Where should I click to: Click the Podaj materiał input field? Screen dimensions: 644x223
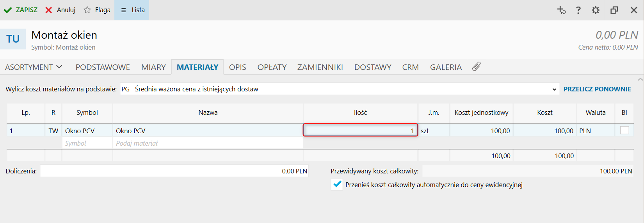[x=208, y=143]
